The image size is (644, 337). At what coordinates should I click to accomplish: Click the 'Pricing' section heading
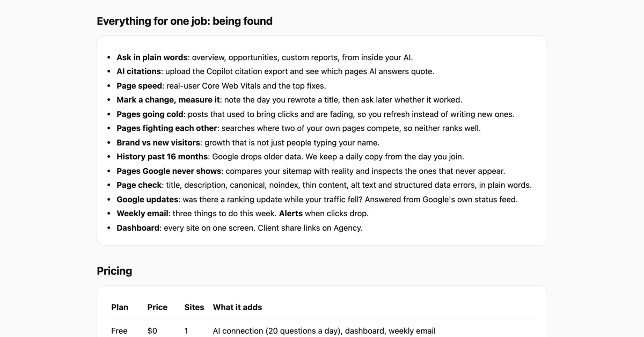pos(114,271)
